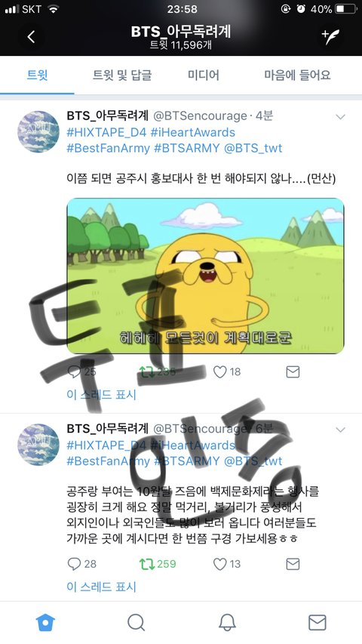Tap 이 스레드 표시 under first tweet
Viewport: 362px width, 644px height.
[x=101, y=395]
